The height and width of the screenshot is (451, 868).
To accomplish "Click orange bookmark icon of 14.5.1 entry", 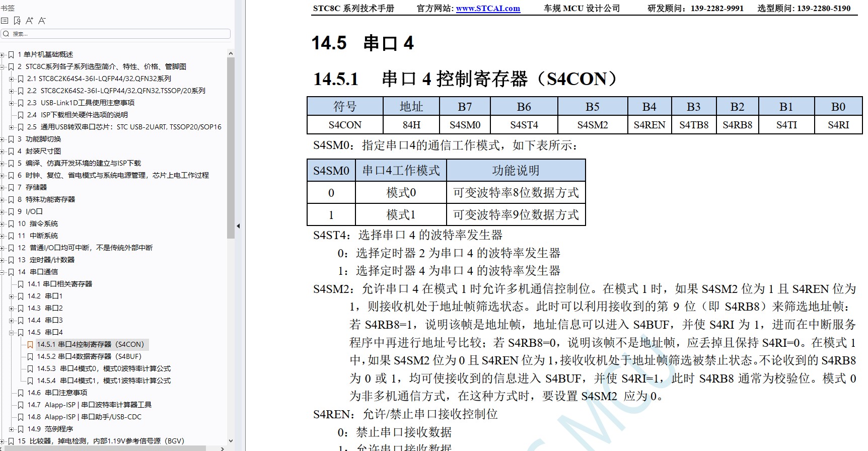I will pos(30,344).
